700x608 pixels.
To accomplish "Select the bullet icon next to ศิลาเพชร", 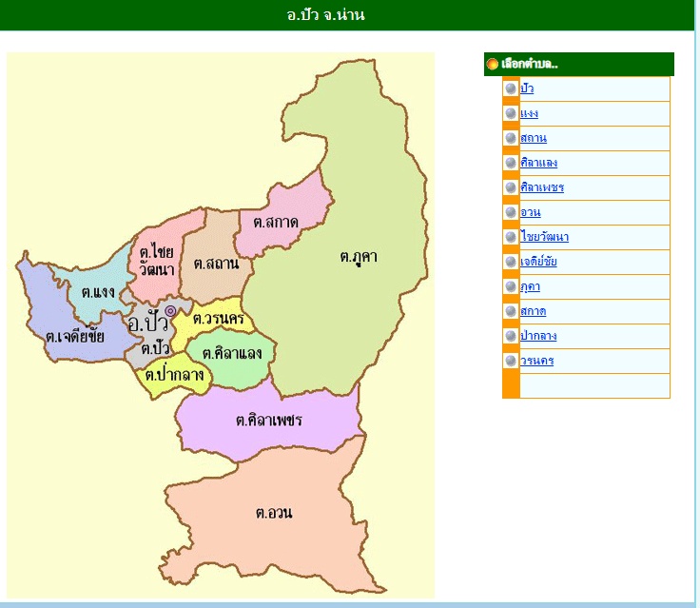I will (x=511, y=187).
